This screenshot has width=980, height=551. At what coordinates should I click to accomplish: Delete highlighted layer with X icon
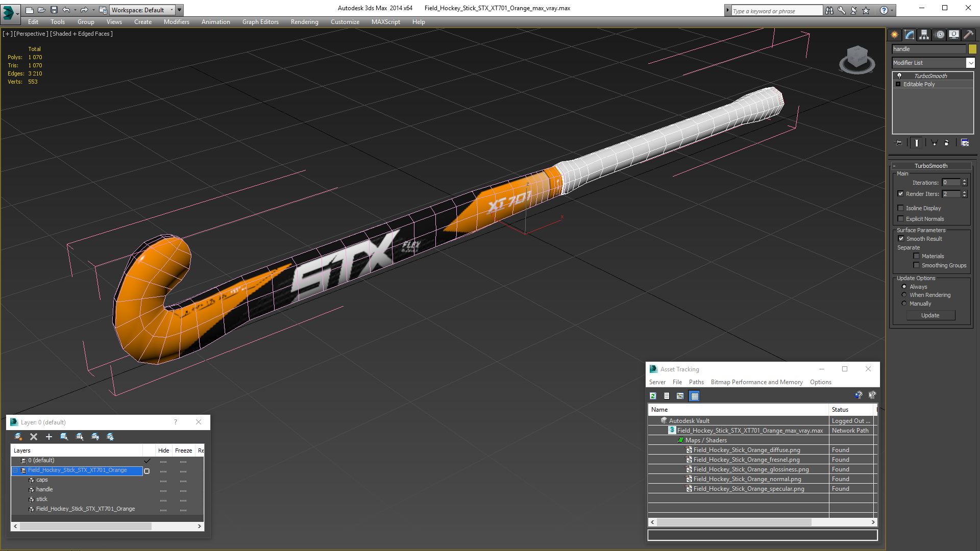tap(34, 437)
